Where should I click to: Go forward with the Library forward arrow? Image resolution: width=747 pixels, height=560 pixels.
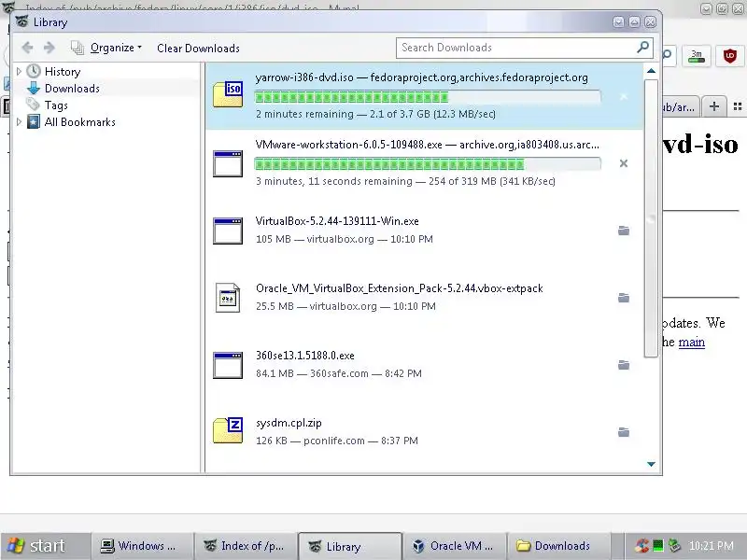click(x=49, y=48)
